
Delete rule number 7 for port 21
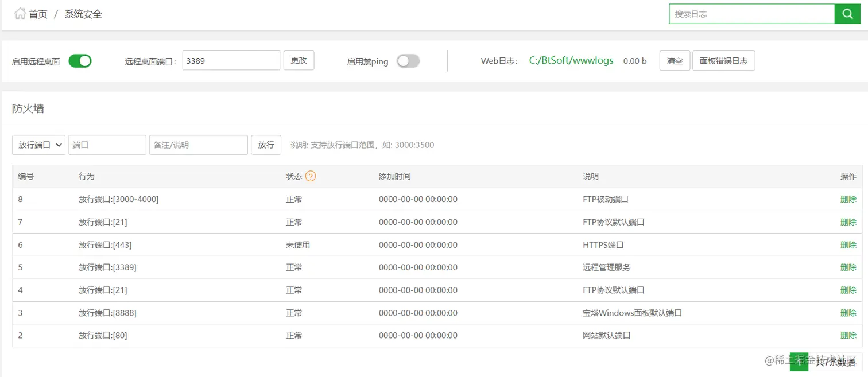coord(848,222)
